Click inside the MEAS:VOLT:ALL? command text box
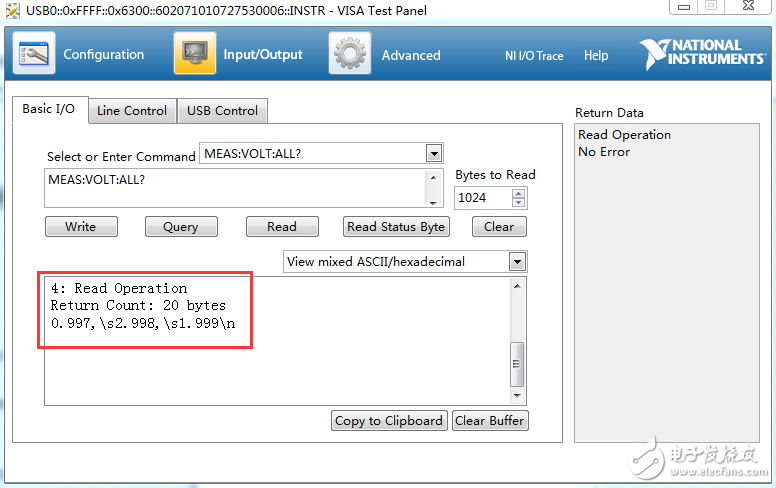The width and height of the screenshot is (776, 488). (x=235, y=188)
